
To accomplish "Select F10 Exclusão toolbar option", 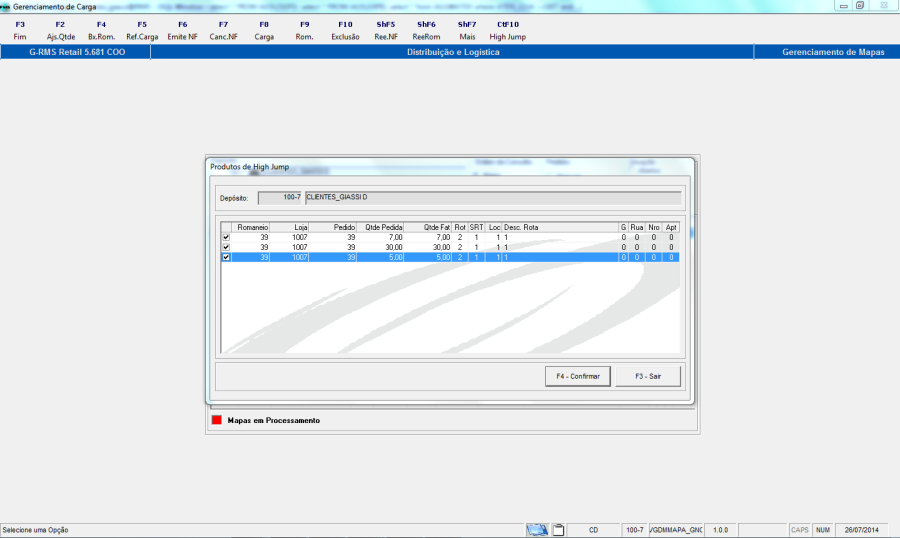I will 345,30.
